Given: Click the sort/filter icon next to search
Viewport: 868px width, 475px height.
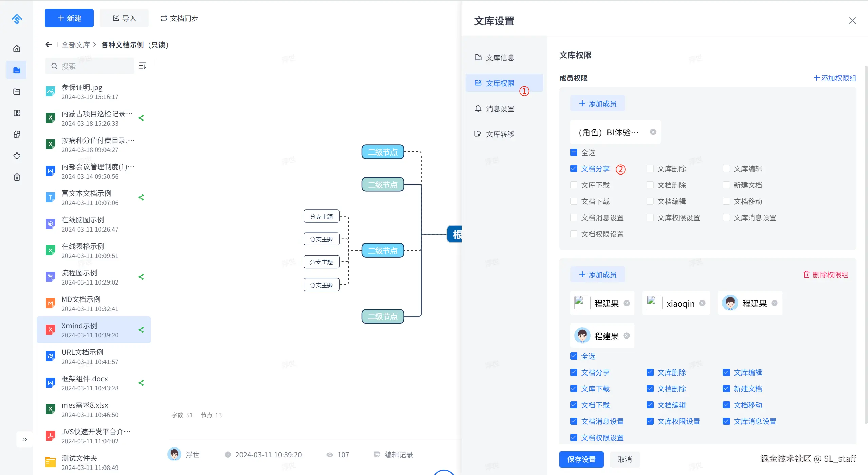Looking at the screenshot, I should click(142, 66).
